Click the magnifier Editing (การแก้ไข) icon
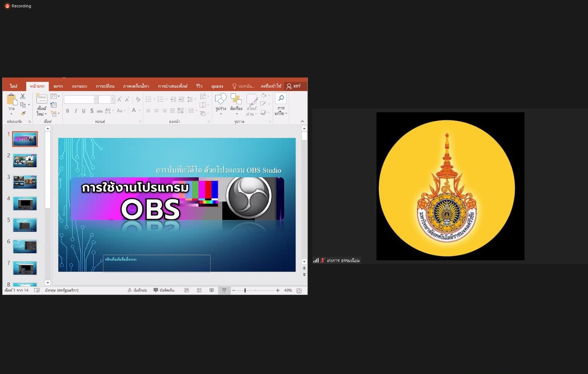The image size is (588, 374). (x=281, y=98)
